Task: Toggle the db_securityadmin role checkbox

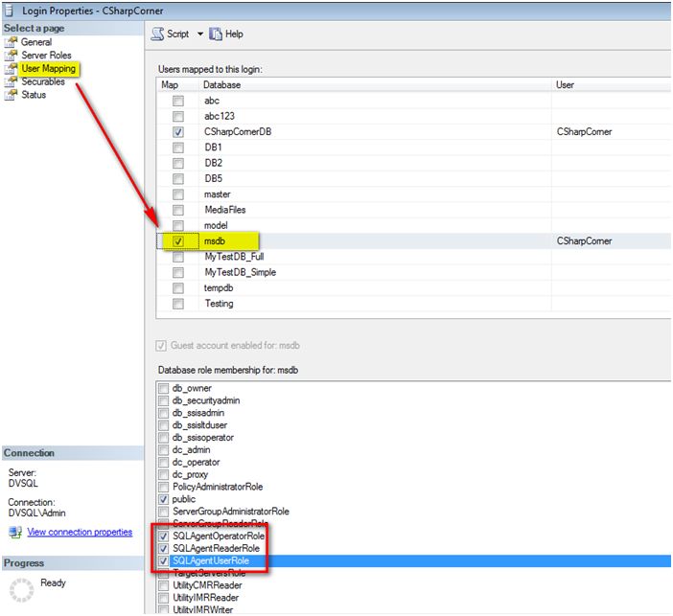Action: coord(163,401)
